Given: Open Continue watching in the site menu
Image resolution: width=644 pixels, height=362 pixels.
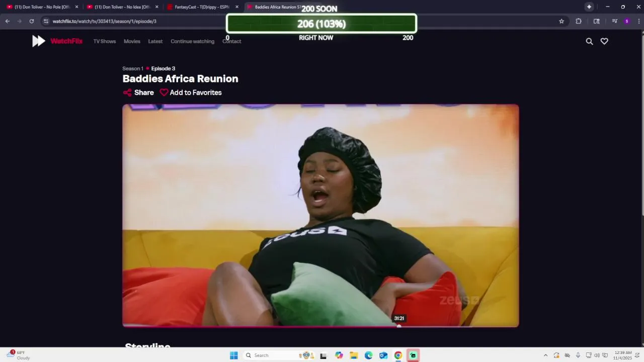Looking at the screenshot, I should tap(192, 41).
